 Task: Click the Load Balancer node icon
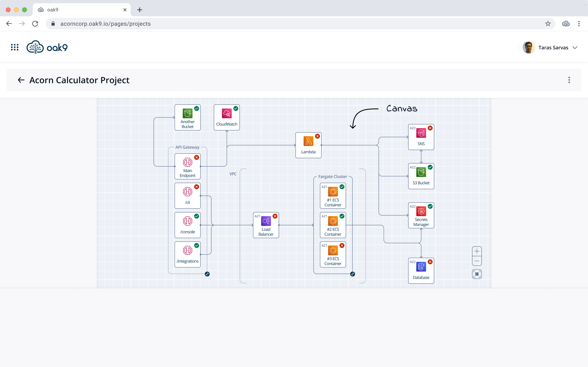(266, 221)
